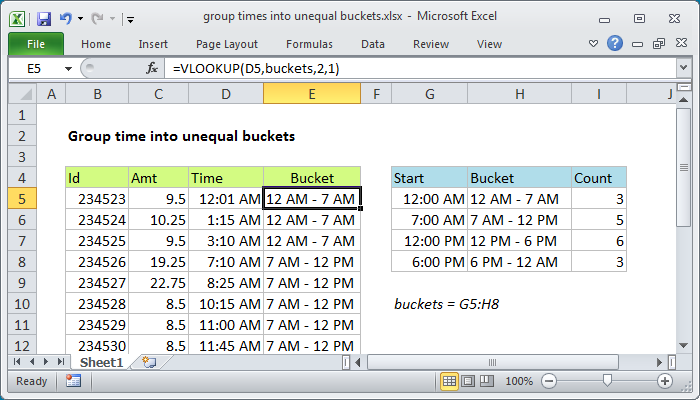Click next sheet navigation arrow
700x400 pixels.
(46, 362)
